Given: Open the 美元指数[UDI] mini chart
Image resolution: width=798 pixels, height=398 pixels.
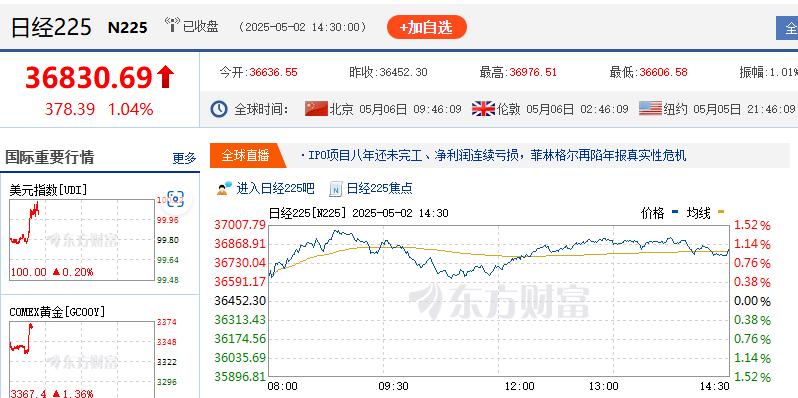Looking at the screenshot, I should point(81,240).
